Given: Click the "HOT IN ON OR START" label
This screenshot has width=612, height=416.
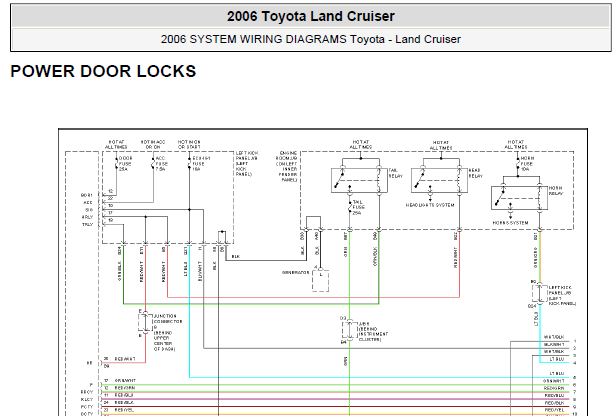Looking at the screenshot, I should tap(189, 145).
